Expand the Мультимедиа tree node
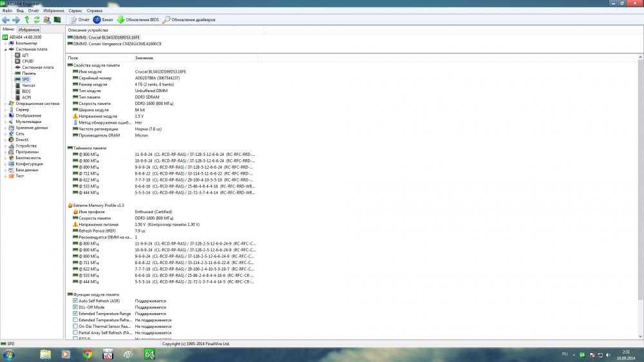The image size is (644, 362). [x=5, y=122]
